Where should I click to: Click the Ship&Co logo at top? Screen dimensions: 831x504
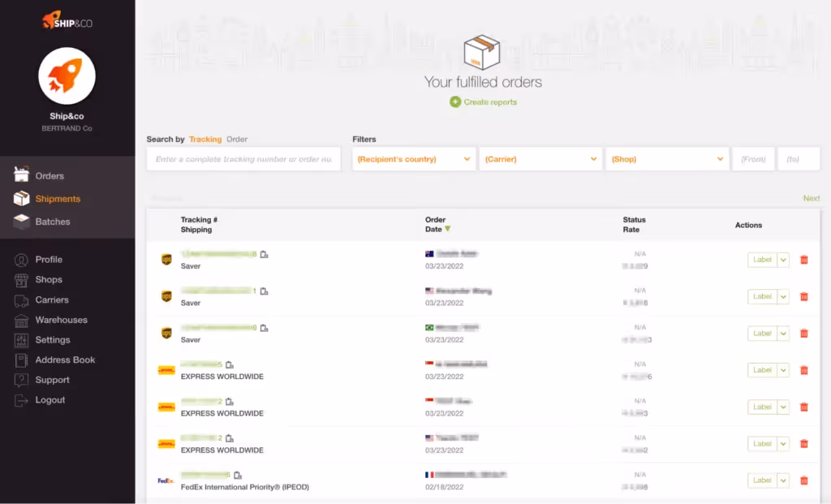click(67, 20)
